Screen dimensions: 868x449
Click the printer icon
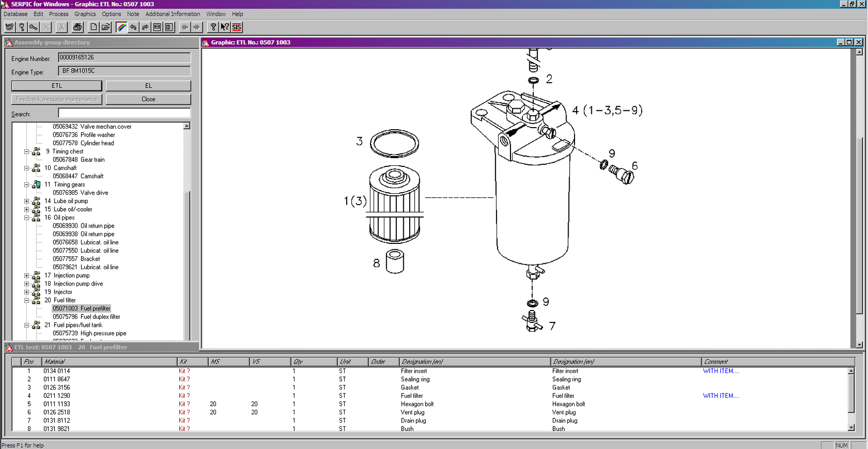coord(77,27)
